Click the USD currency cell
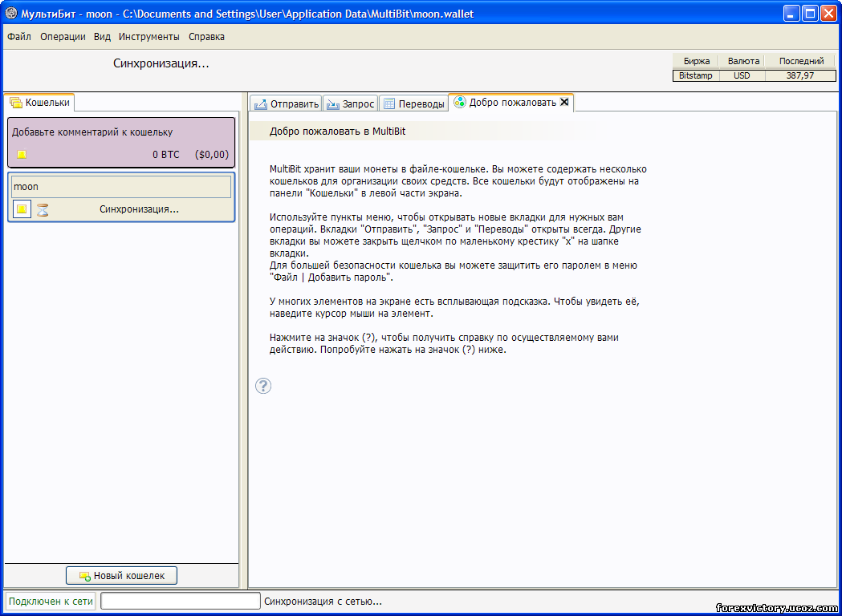Viewport: 842px width, 616px height. [x=742, y=75]
